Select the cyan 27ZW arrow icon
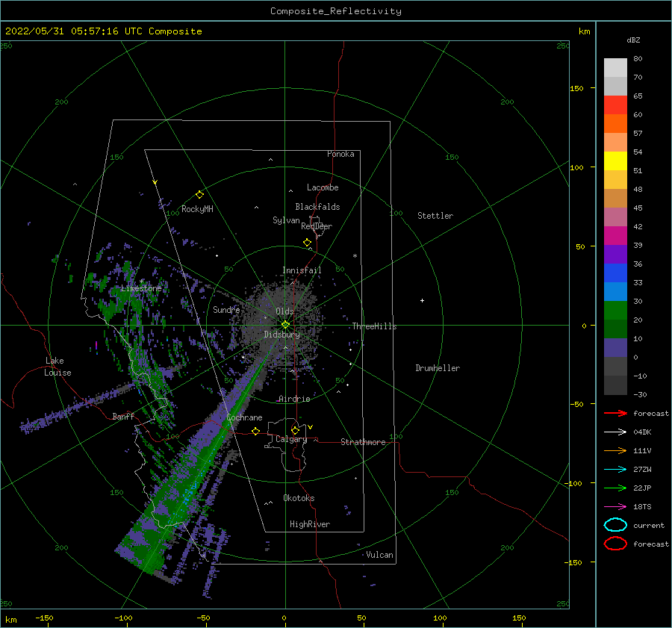This screenshot has width=672, height=628. [615, 470]
